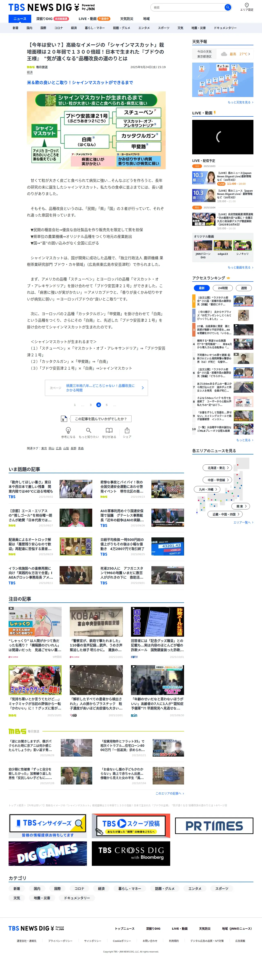Select the 地域 main tab
Screen dimensions: 262x980
(x=146, y=19)
